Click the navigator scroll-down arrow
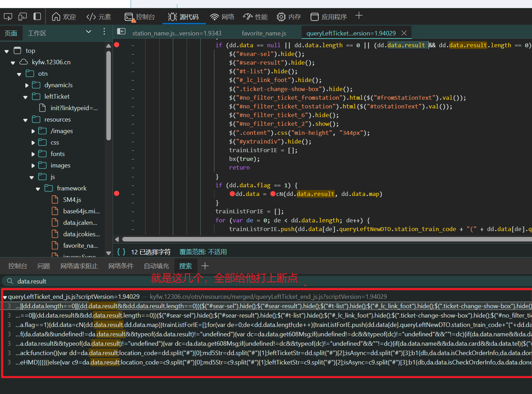The image size is (532, 394). tap(108, 253)
